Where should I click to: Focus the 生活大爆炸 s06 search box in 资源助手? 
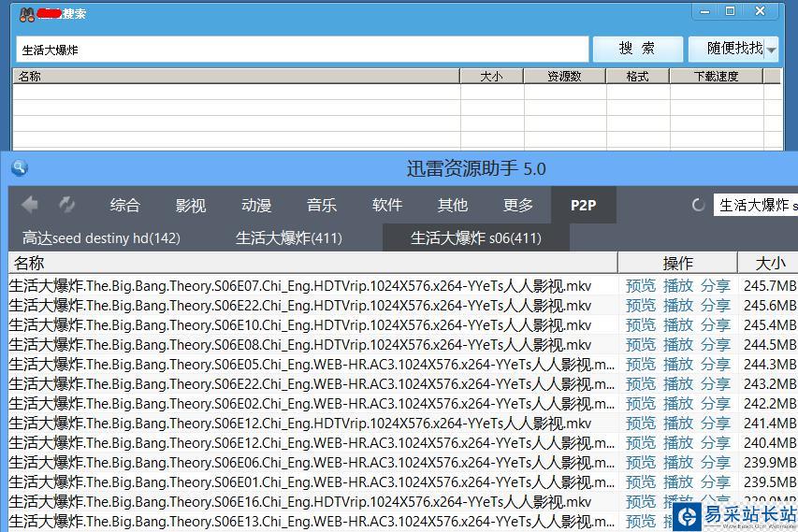click(756, 205)
